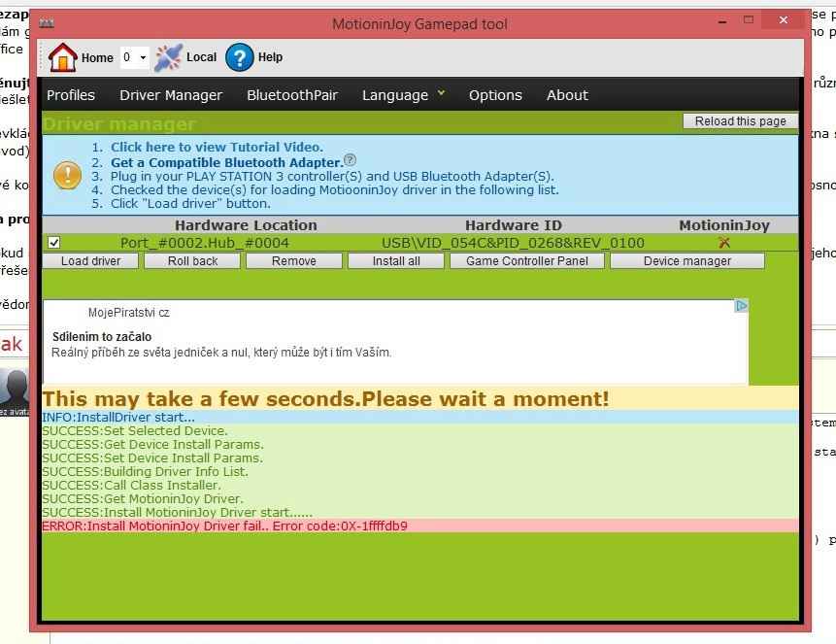Click step 3 Plug in your PLAY STATION 3 text
Screen dimensions: 836x644
point(332,176)
